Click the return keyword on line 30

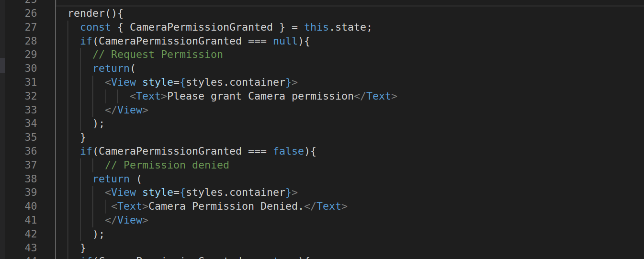[111, 68]
